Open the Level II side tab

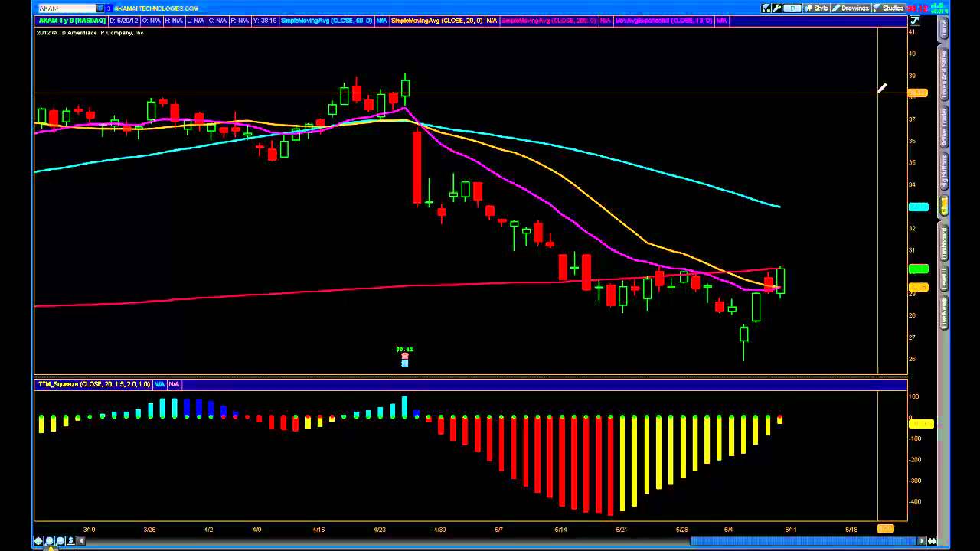click(x=944, y=279)
